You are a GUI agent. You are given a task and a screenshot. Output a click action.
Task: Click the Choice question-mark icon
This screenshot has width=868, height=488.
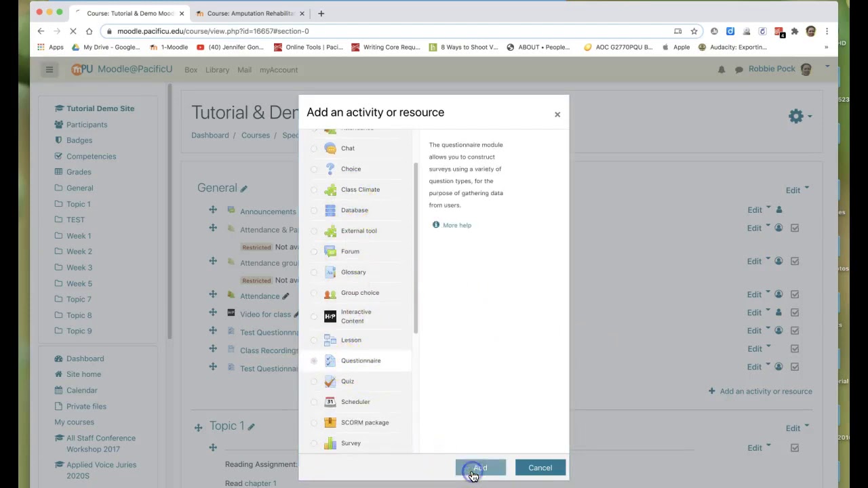(330, 169)
